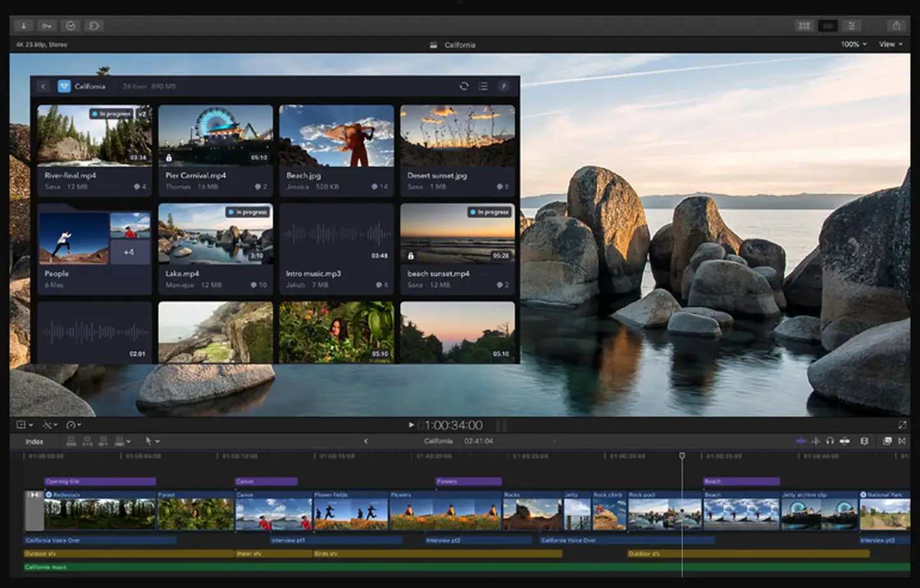Toggle the Browser panel visibility
The width and height of the screenshot is (920, 588).
pos(804,26)
